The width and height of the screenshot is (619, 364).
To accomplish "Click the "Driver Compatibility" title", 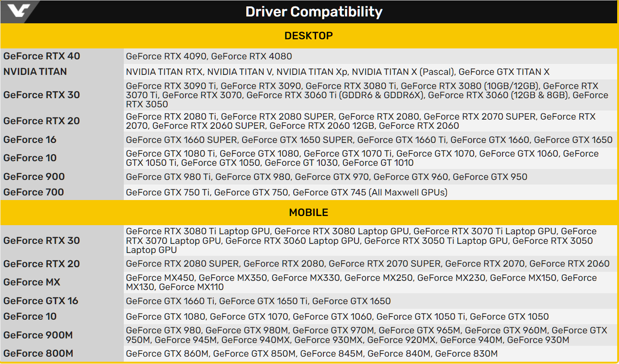I will click(x=314, y=11).
